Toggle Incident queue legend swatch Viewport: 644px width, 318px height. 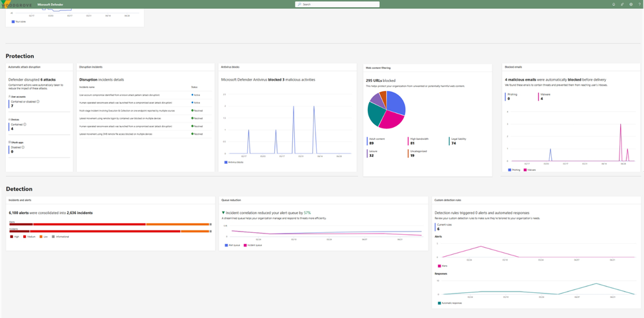click(245, 245)
